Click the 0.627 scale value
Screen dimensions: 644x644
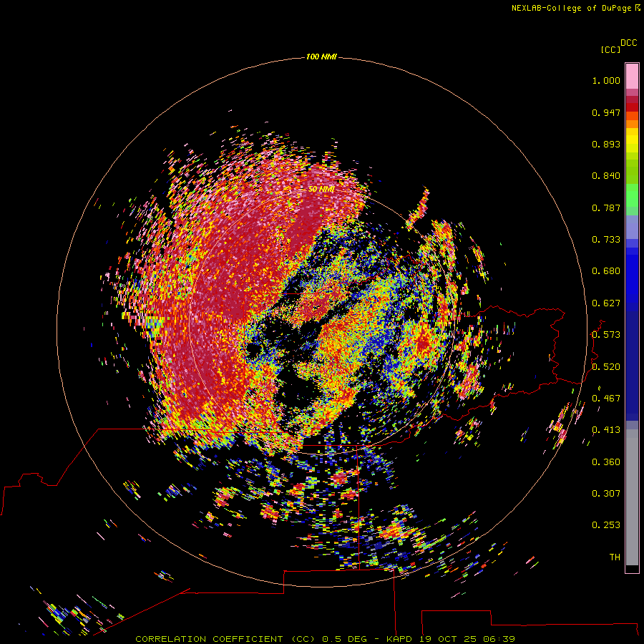click(606, 303)
